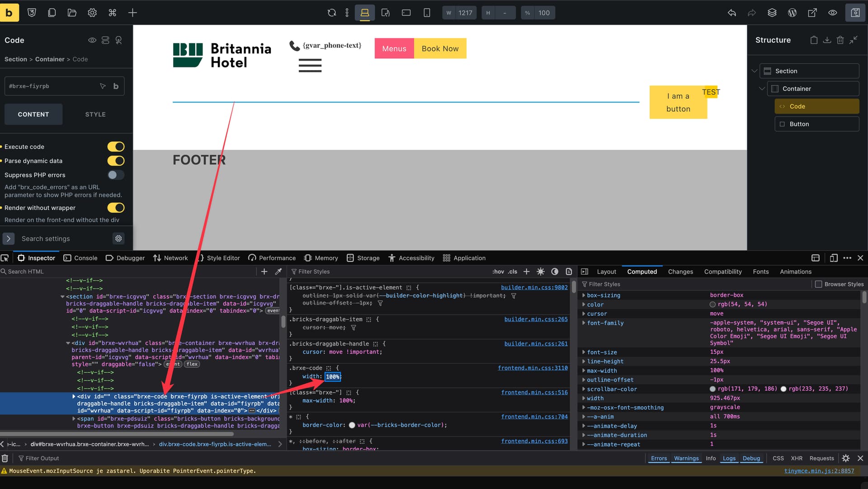
Task: Toggle Execute code switch
Action: (x=116, y=147)
